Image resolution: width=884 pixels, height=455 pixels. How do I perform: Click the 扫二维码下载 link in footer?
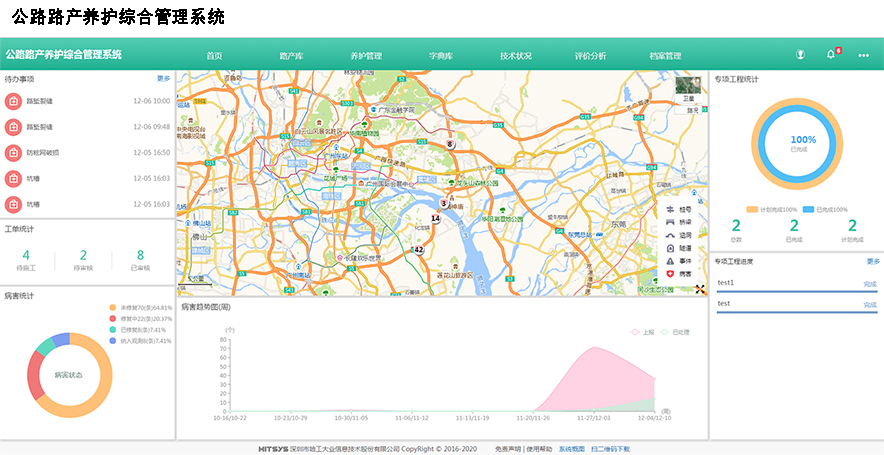coord(610,449)
